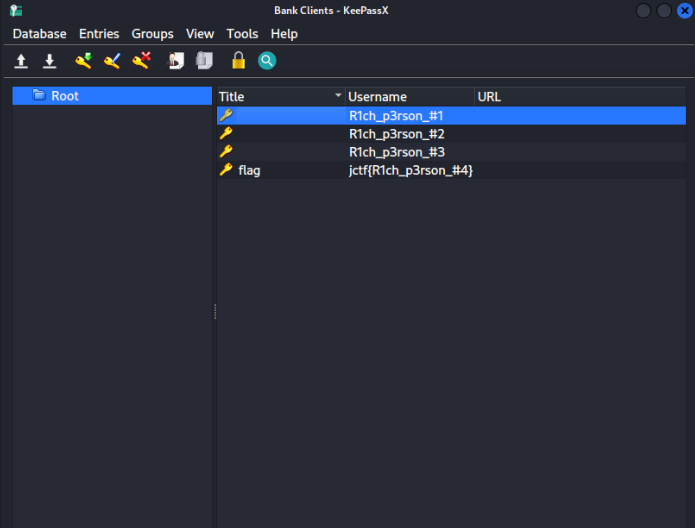This screenshot has width=695, height=528.
Task: Select the jctf{R1ch_p3rson_#4} username cell
Action: pos(411,170)
